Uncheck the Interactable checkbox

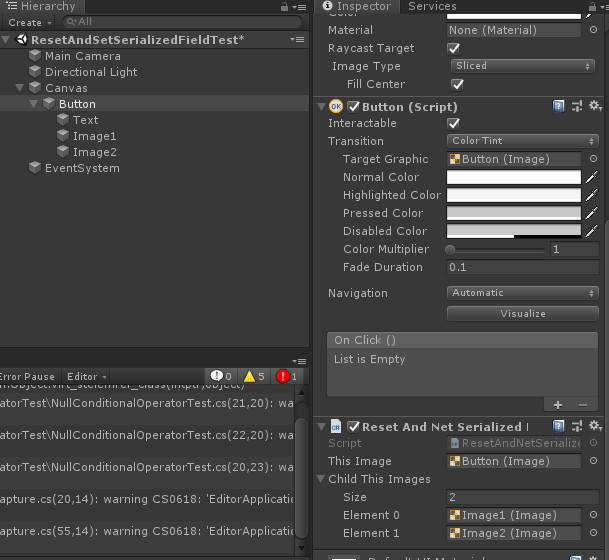click(x=453, y=123)
